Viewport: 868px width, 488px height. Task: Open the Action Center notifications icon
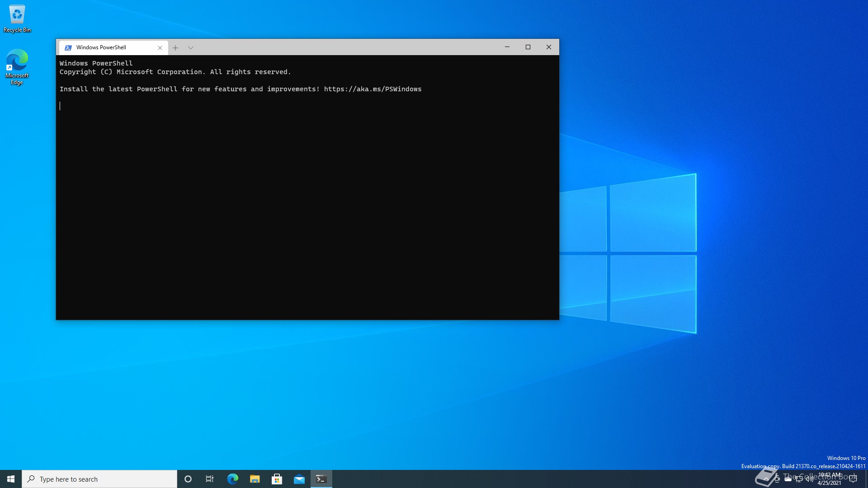(854, 479)
